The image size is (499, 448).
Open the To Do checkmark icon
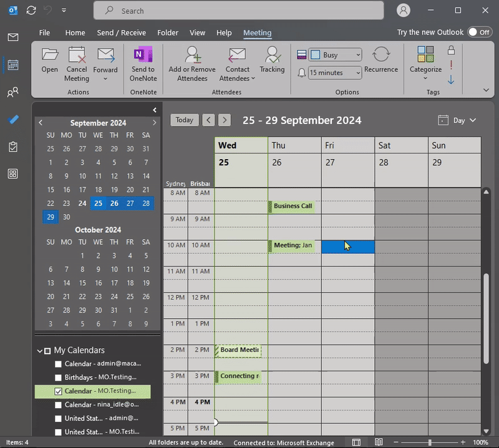tap(13, 119)
